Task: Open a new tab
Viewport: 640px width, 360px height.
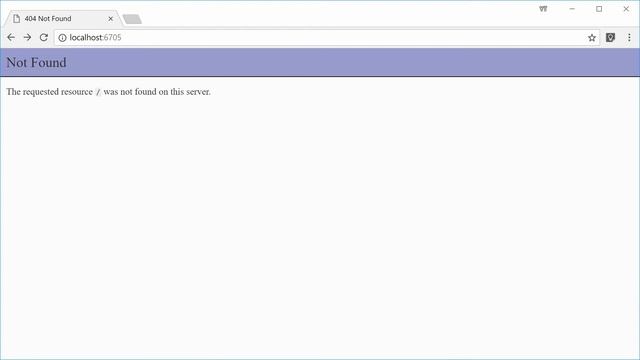Action: pyautogui.click(x=132, y=19)
